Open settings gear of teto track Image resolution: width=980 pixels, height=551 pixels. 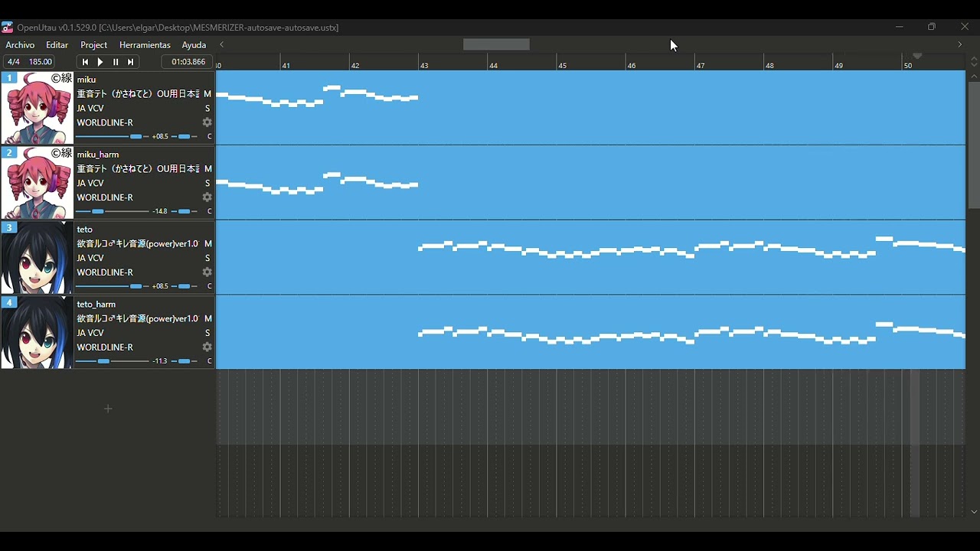pyautogui.click(x=207, y=272)
